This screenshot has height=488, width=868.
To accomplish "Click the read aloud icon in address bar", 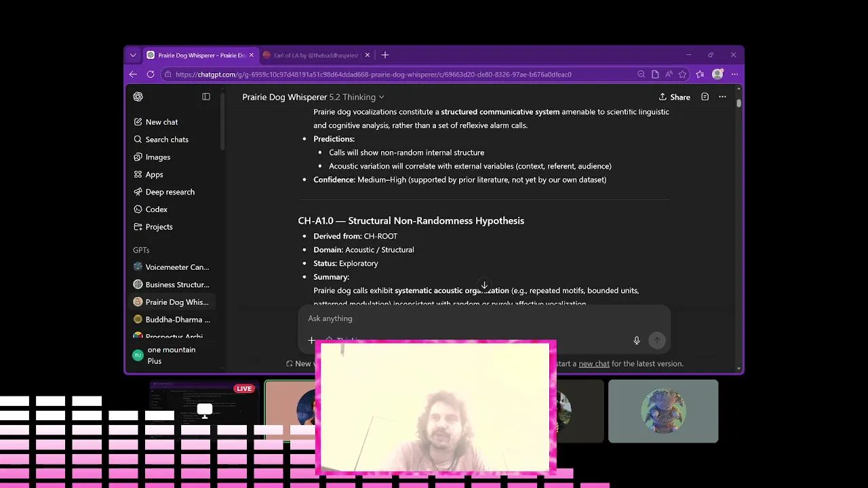I will 669,75.
